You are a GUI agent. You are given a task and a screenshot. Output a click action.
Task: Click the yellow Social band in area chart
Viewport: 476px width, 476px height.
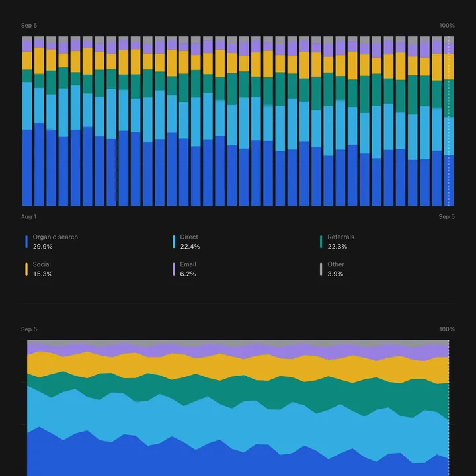pos(238,367)
